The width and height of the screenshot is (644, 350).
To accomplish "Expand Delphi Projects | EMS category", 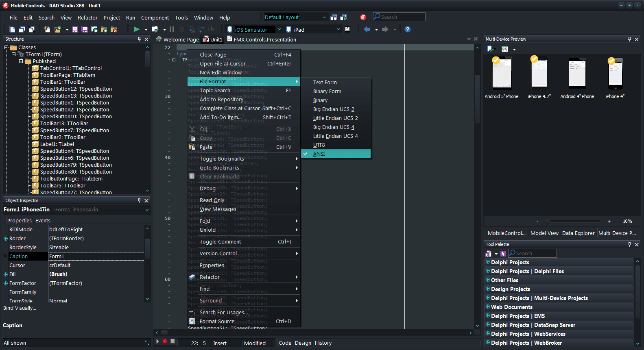I will [x=487, y=316].
